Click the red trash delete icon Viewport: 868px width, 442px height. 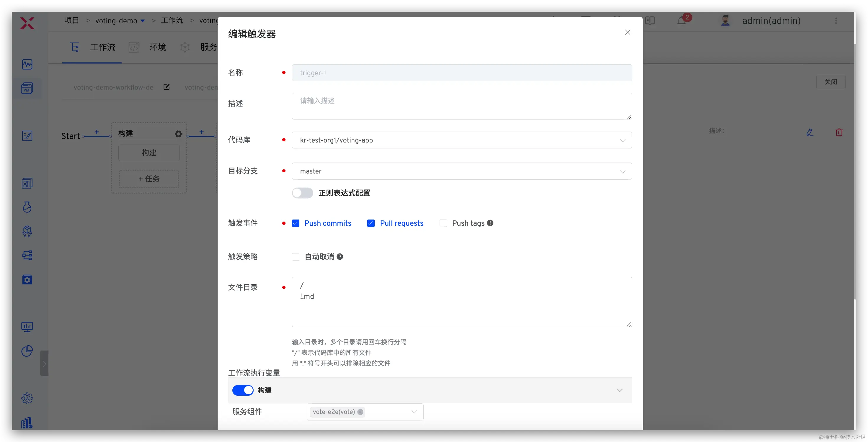click(839, 132)
